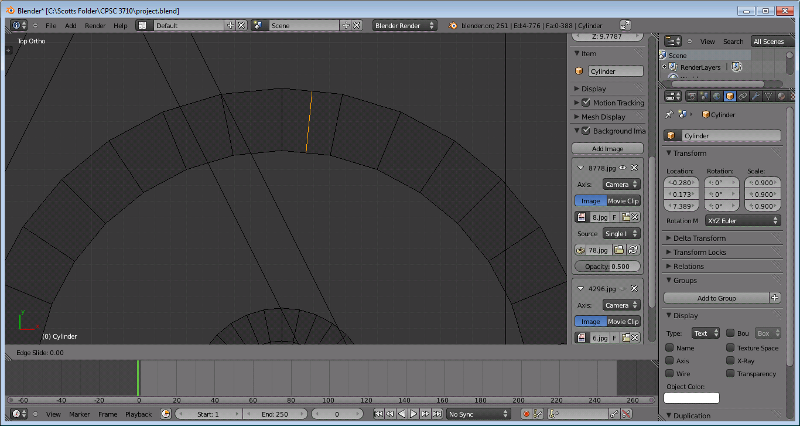Screen dimensions: 800x426
Task: Expand the RenderLayers tree item
Action: pyautogui.click(x=664, y=67)
